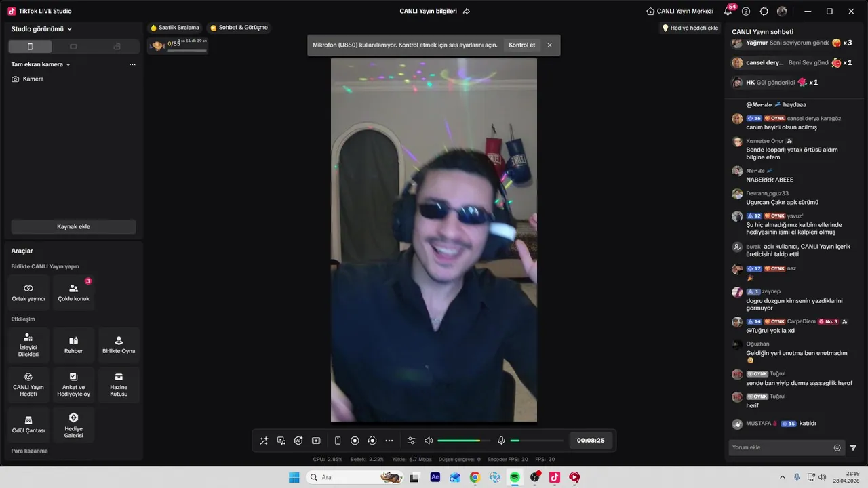This screenshot has width=868, height=488.
Task: Click the clip capture icon in toolbar
Action: 316,441
